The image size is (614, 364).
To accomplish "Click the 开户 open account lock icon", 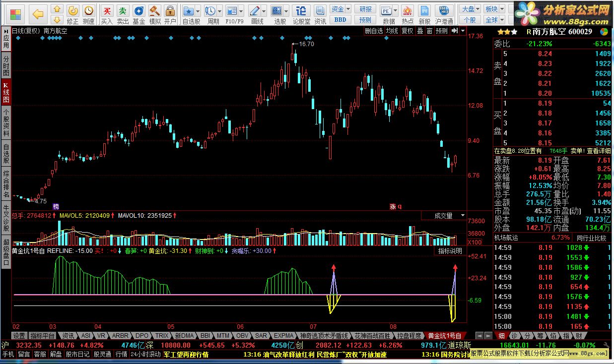I will [170, 14].
